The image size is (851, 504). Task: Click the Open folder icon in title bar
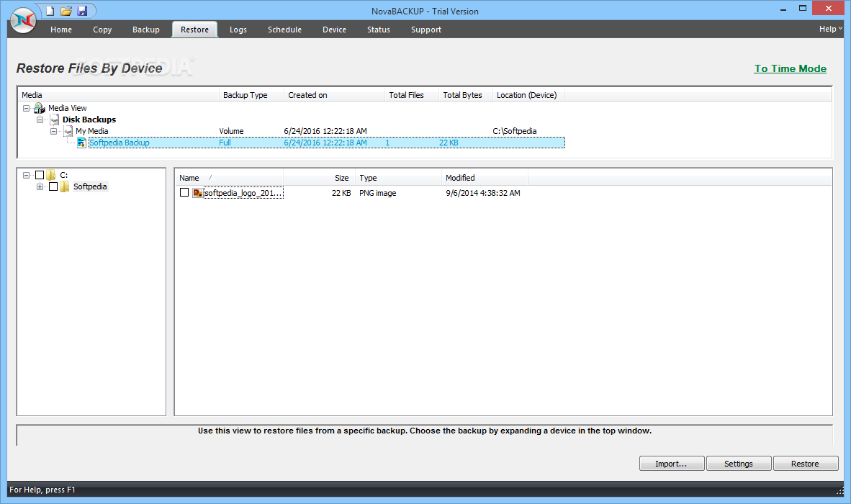66,11
